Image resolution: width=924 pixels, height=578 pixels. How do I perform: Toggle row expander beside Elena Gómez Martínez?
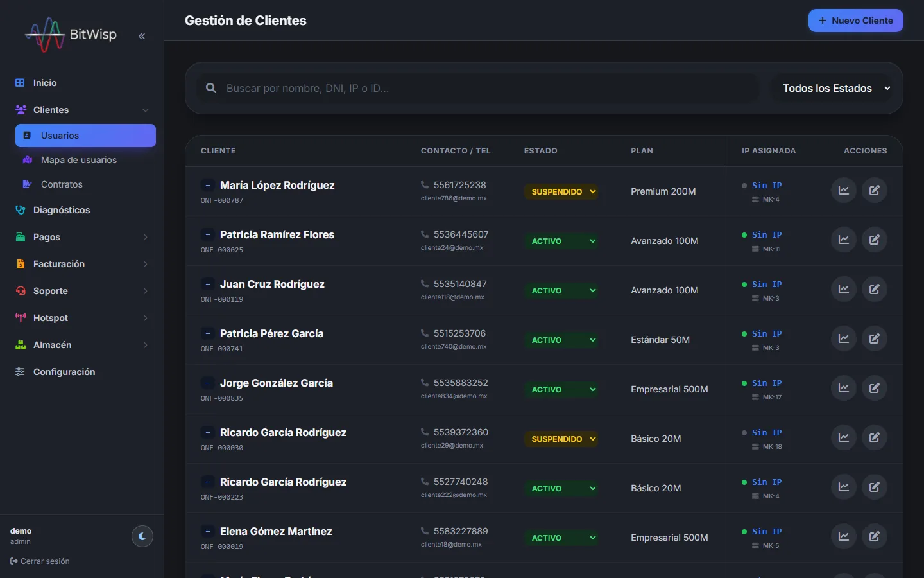208,531
